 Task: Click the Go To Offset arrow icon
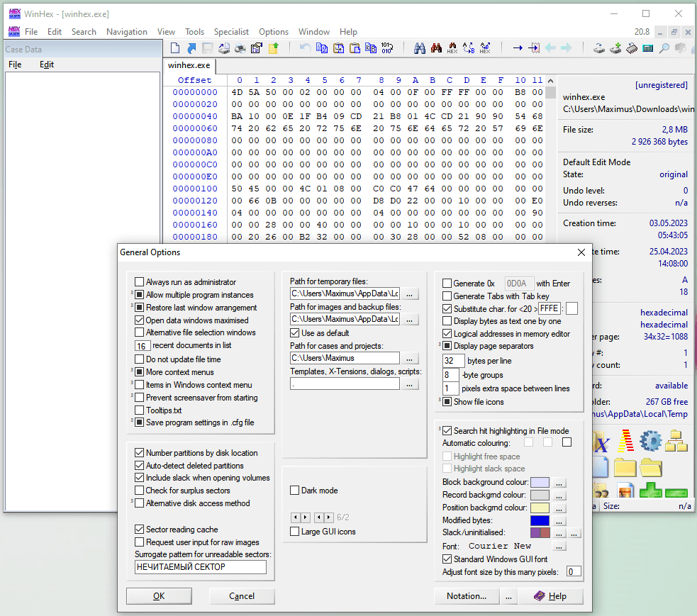(x=518, y=48)
